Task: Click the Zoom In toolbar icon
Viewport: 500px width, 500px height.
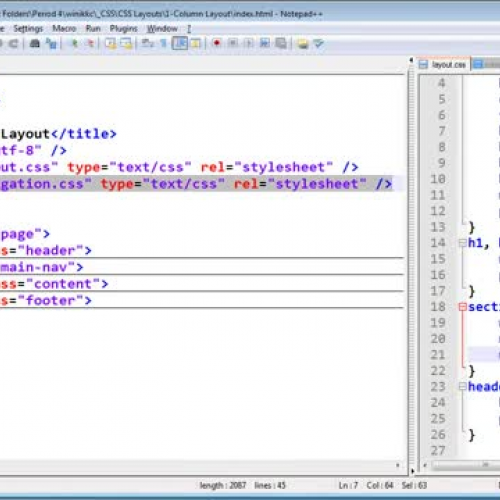Action: (x=74, y=44)
